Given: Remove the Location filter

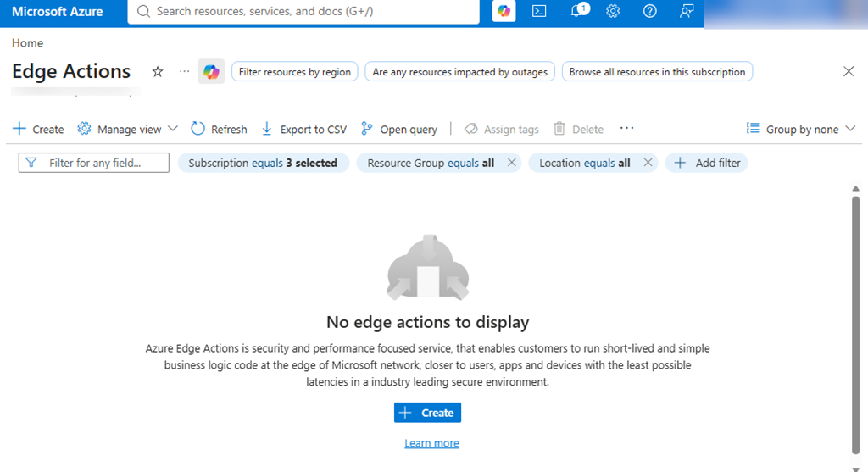Looking at the screenshot, I should pyautogui.click(x=648, y=163).
